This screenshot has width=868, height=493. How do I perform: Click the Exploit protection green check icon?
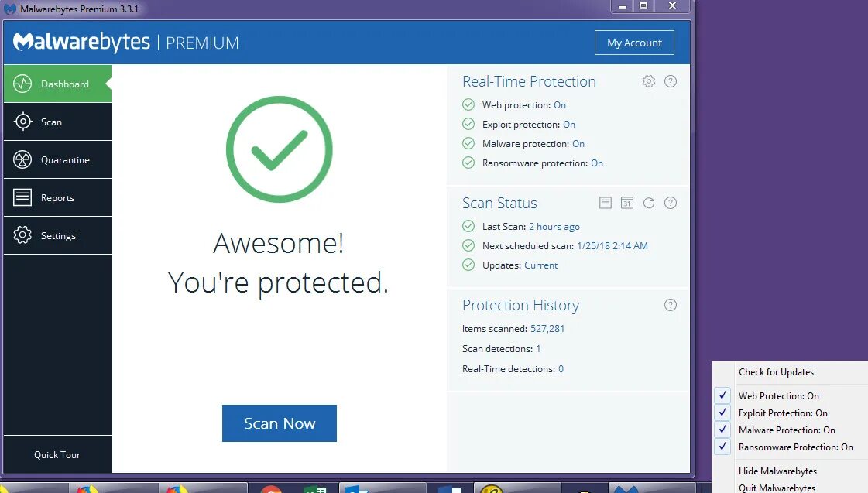[468, 124]
